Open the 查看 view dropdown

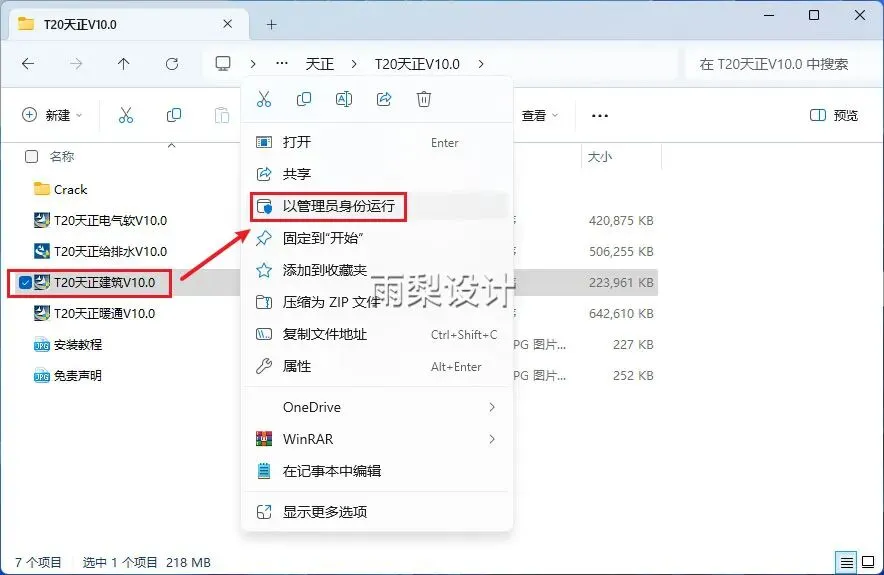540,116
